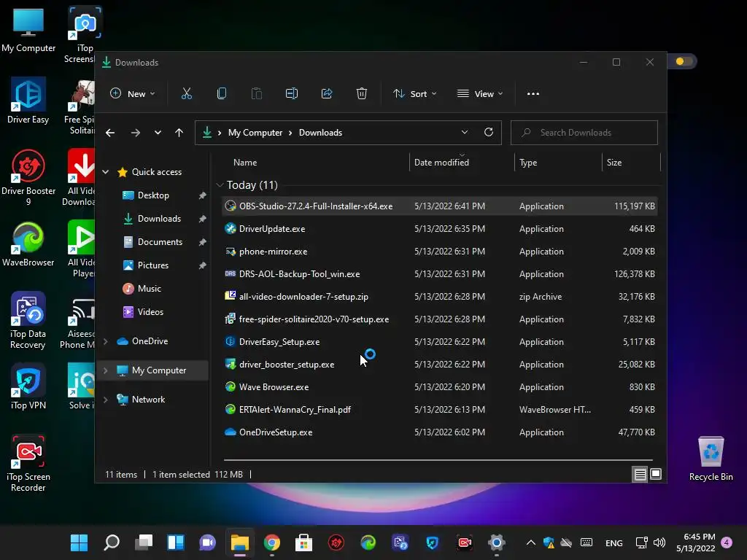Click My Computer breadcrumb in address bar

pyautogui.click(x=255, y=133)
